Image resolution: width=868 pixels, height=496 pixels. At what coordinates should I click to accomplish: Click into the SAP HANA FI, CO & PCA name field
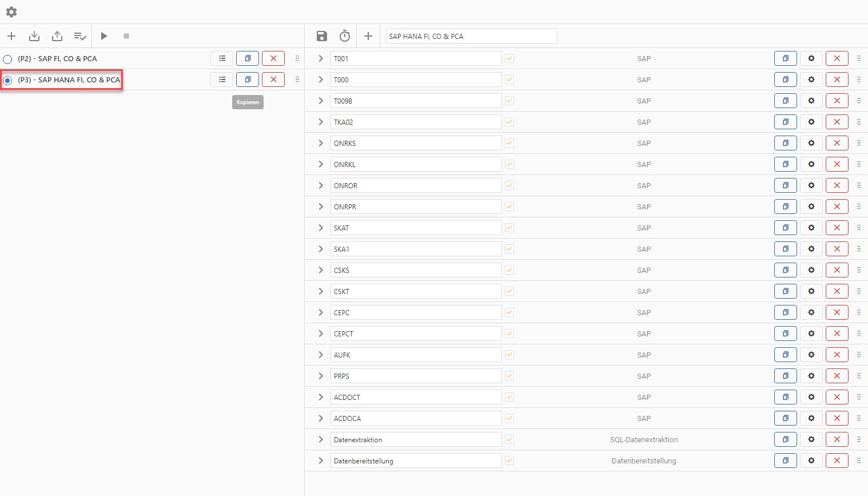tap(471, 35)
